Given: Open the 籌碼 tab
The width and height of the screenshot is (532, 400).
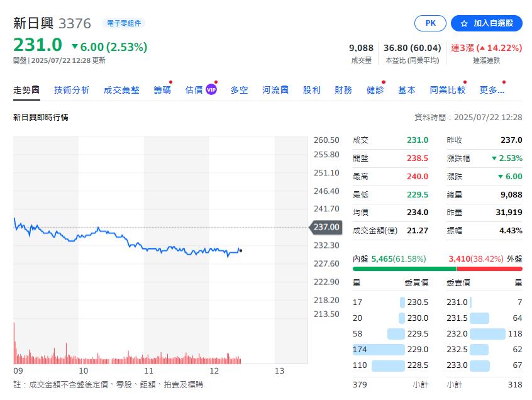Looking at the screenshot, I should point(162,90).
